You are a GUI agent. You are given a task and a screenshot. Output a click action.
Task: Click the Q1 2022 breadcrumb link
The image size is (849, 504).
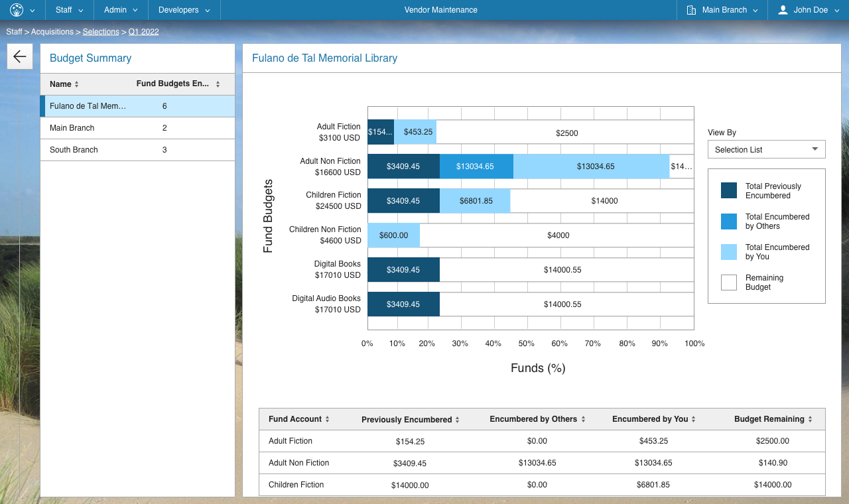coord(143,32)
